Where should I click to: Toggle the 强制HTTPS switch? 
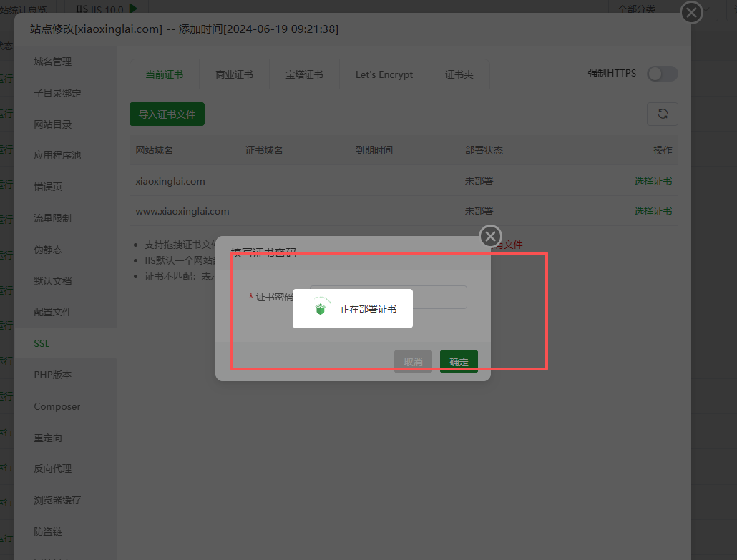pos(662,74)
